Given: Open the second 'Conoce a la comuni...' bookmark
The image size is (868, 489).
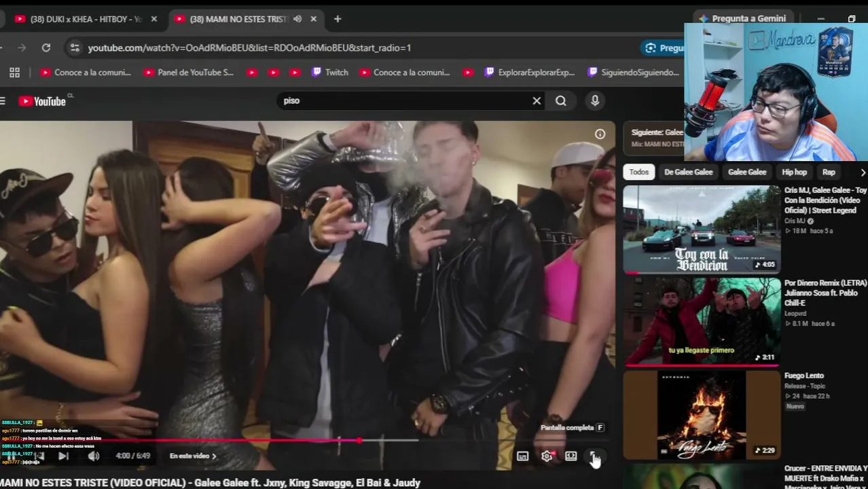Looking at the screenshot, I should 405,72.
